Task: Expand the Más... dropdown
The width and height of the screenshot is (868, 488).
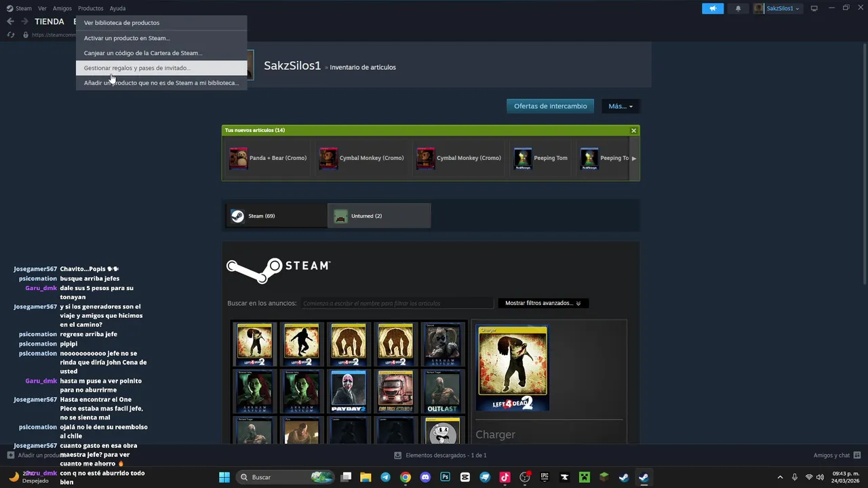Action: pyautogui.click(x=620, y=106)
